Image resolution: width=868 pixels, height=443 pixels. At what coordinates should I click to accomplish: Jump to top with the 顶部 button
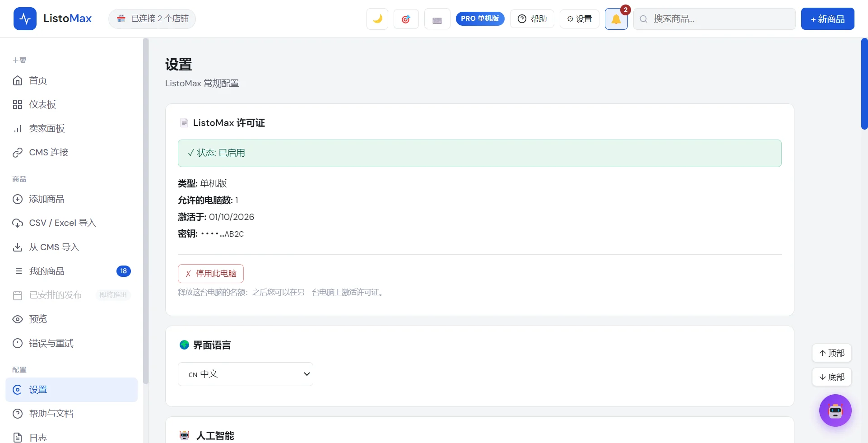(832, 353)
